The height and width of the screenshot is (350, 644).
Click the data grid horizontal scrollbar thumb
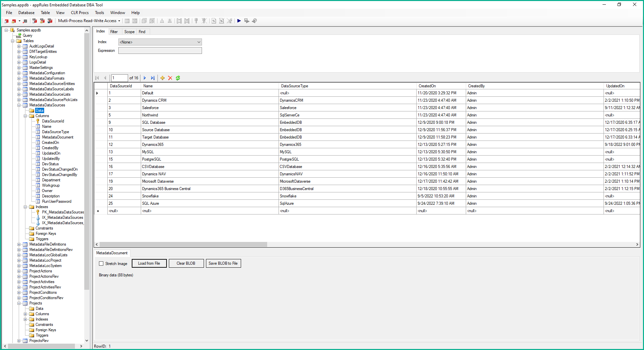pos(183,245)
